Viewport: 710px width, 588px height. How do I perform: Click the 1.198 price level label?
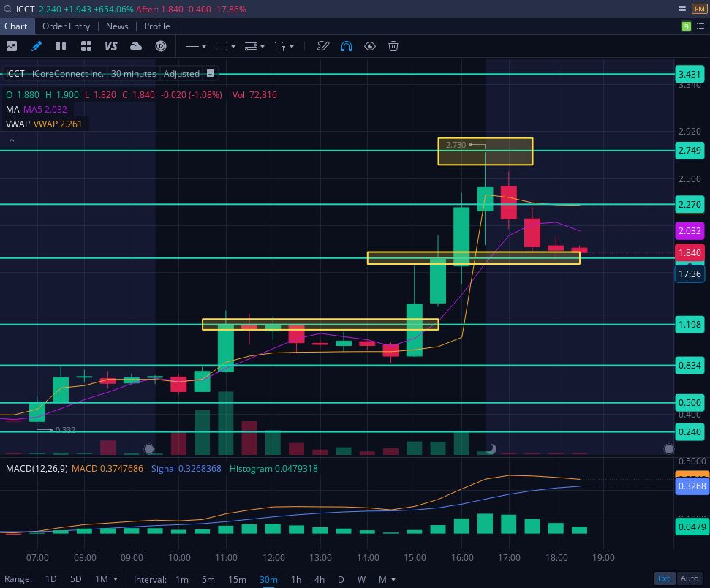(690, 325)
